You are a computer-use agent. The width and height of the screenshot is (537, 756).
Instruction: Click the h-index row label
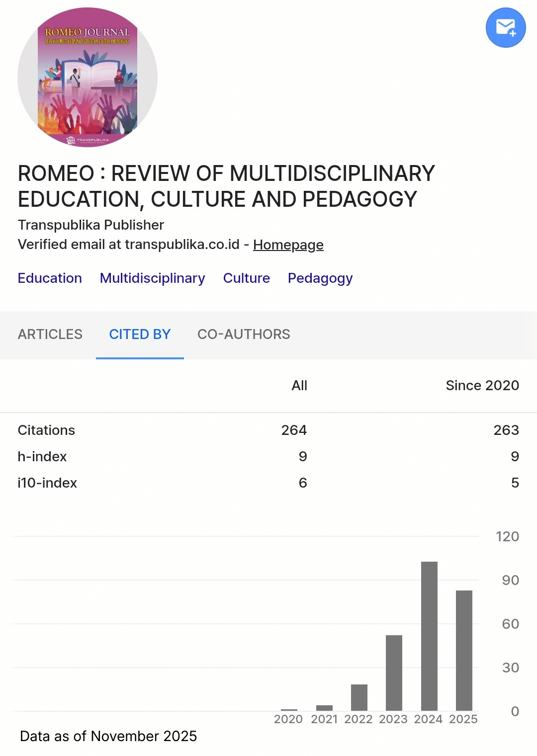tap(42, 456)
